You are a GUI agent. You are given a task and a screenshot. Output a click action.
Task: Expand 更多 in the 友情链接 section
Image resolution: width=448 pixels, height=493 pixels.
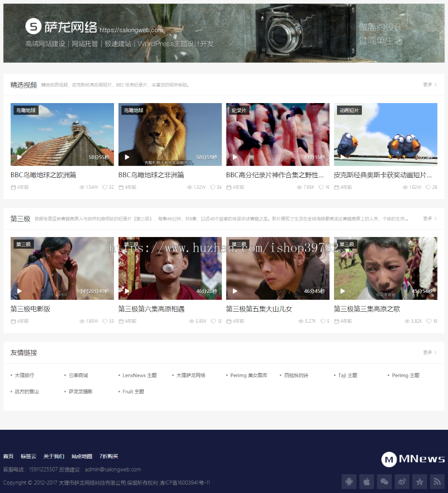click(430, 352)
